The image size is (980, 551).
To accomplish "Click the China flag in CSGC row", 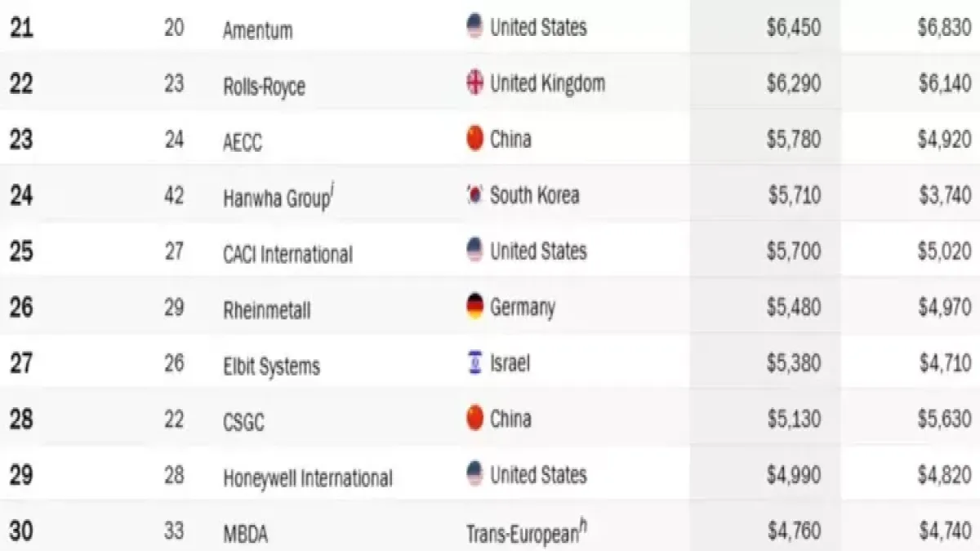I will coord(474,419).
